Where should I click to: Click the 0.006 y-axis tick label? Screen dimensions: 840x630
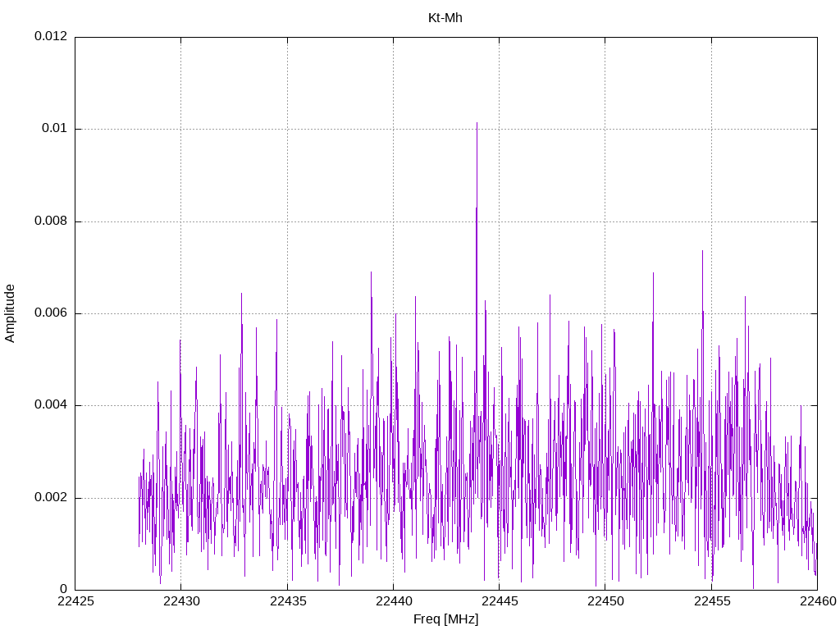coord(51,313)
